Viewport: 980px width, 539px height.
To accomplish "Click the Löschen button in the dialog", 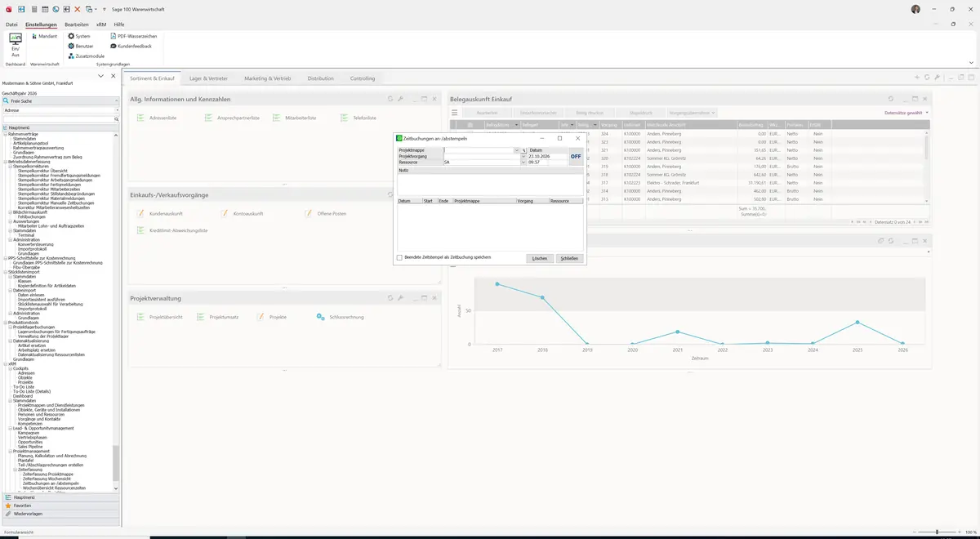I will [539, 258].
